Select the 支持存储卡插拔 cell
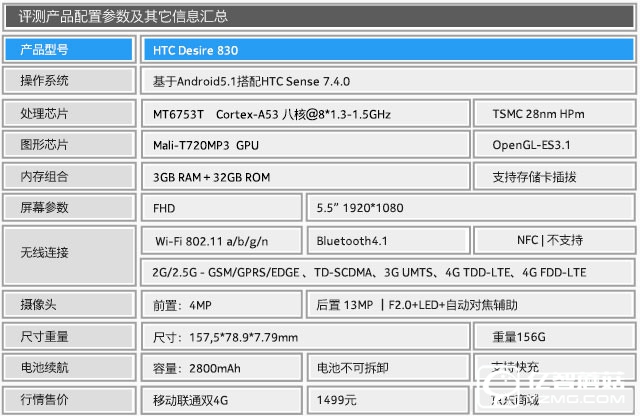Viewport: 640px width, 416px height. click(553, 177)
